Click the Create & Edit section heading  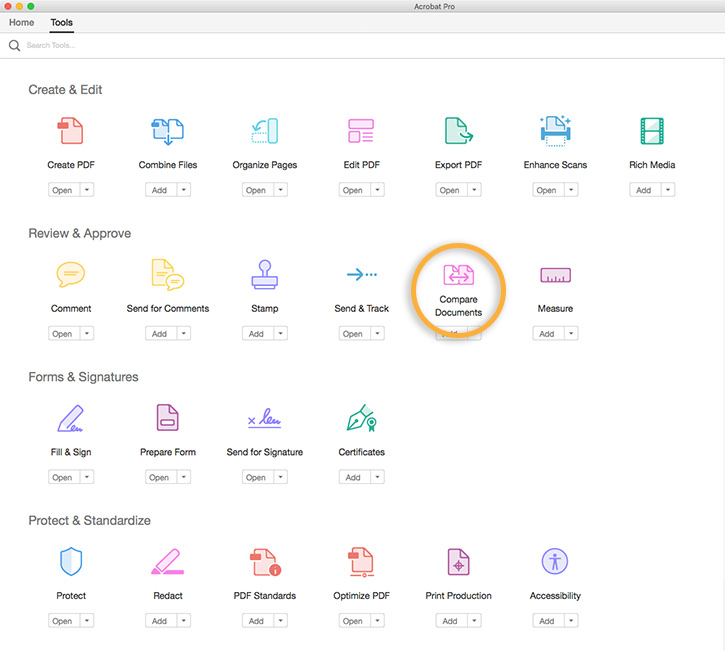[x=65, y=90]
